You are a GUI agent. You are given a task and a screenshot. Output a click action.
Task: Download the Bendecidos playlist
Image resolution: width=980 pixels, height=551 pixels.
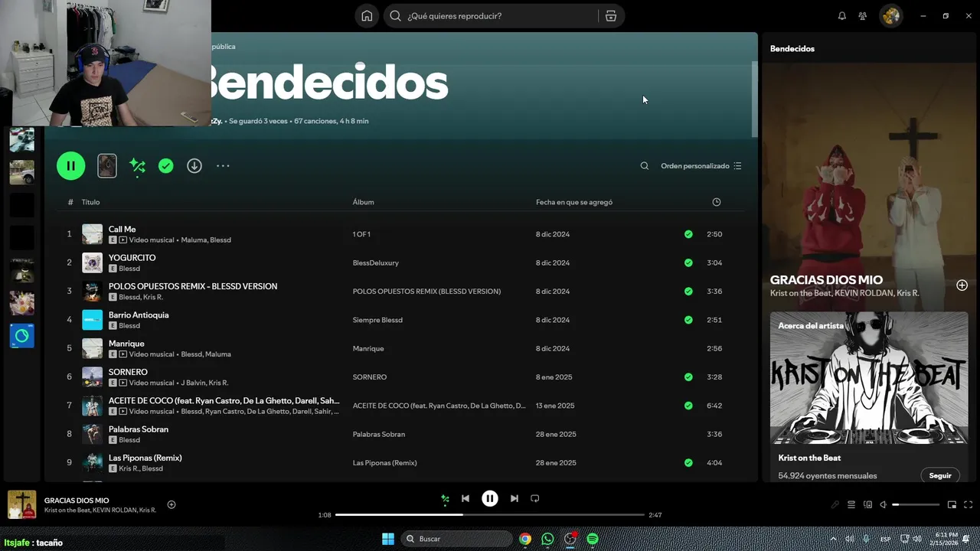194,165
